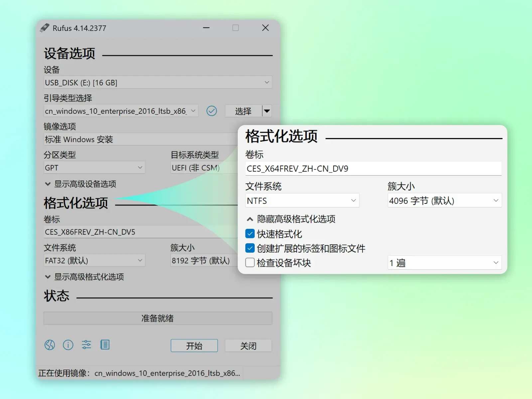Open the 镜像选项 dropdown
This screenshot has width=532, height=399.
pyautogui.click(x=141, y=139)
